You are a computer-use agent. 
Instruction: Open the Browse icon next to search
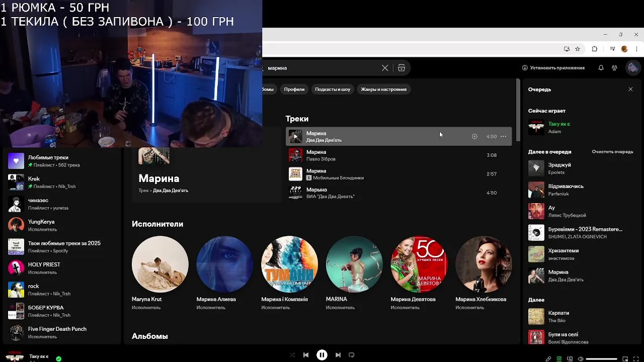[401, 68]
